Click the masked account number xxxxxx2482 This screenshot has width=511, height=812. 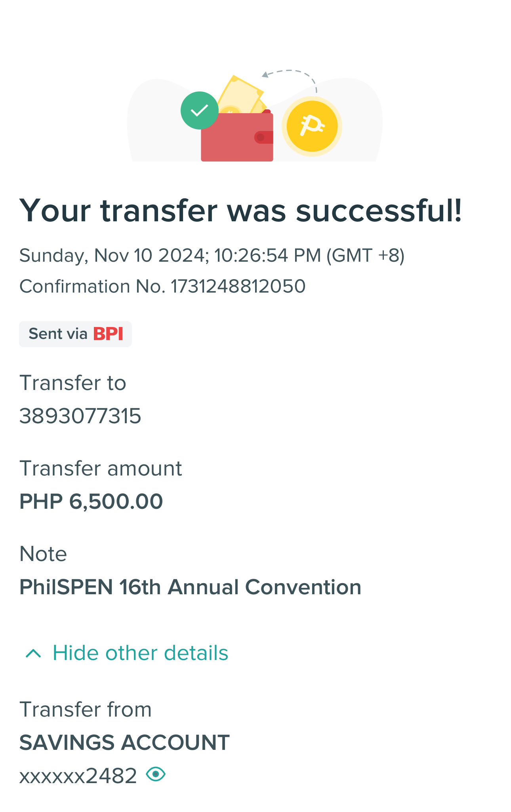[x=78, y=776]
